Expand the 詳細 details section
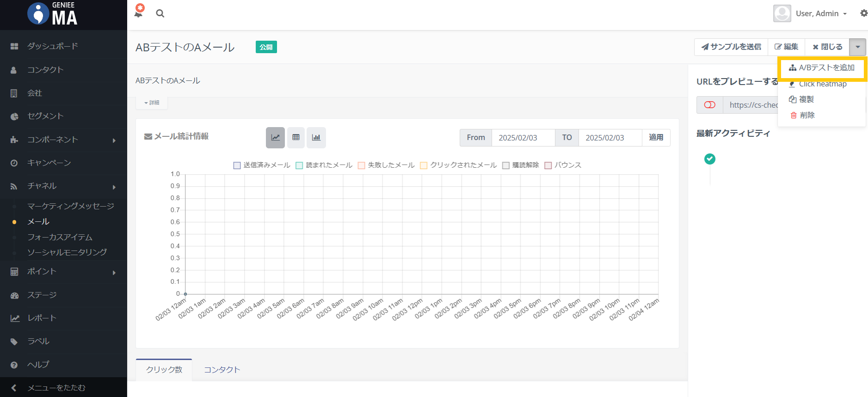The height and width of the screenshot is (397, 868). coord(152,103)
